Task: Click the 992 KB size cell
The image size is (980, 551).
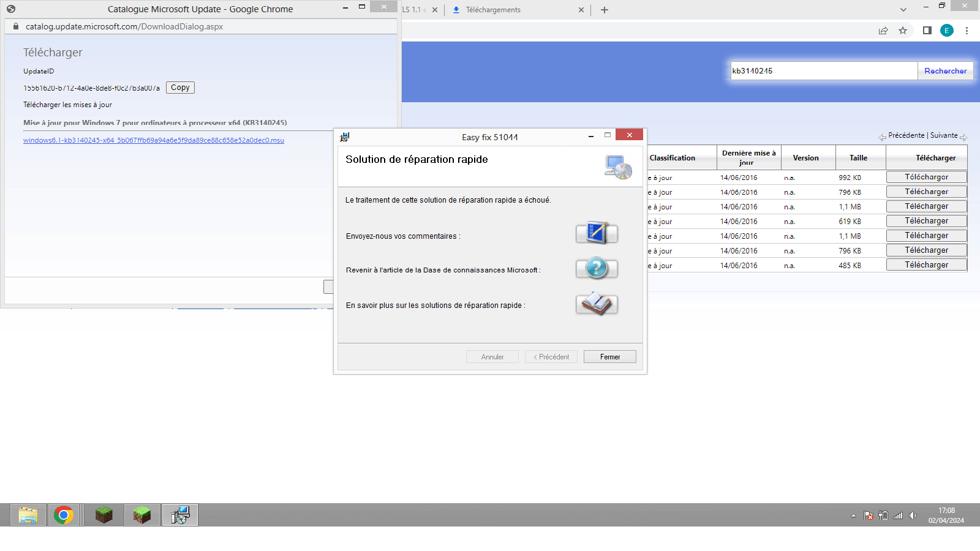Action: pos(850,178)
